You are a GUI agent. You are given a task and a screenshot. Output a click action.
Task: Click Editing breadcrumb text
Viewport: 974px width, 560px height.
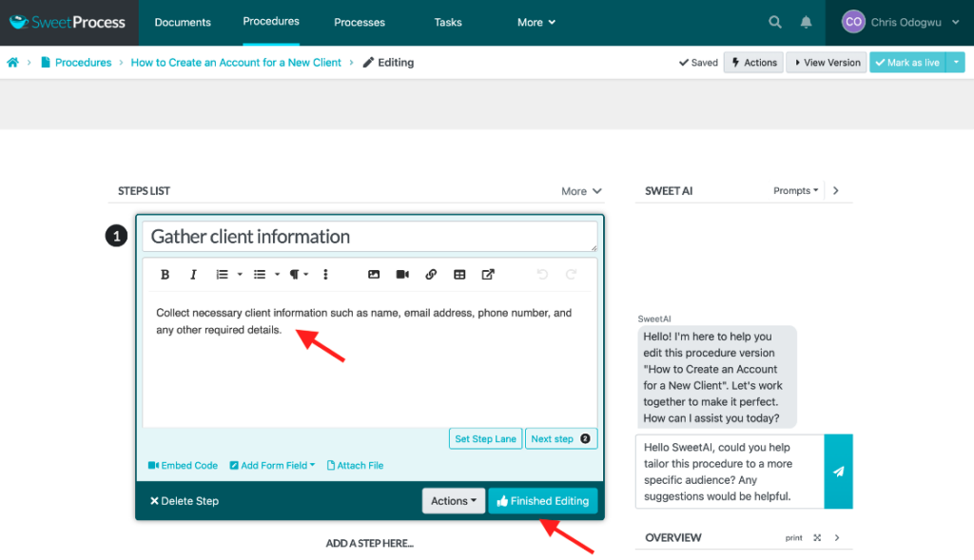396,62
